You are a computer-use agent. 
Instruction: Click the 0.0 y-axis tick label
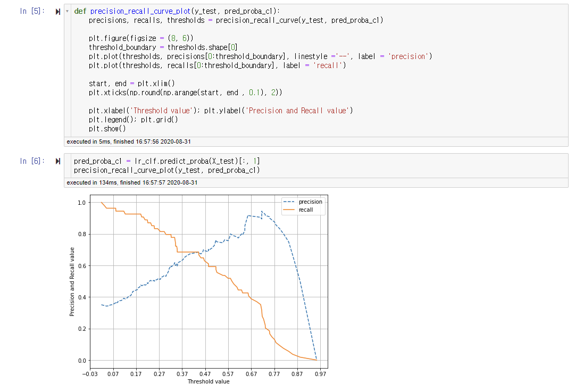[x=82, y=361]
